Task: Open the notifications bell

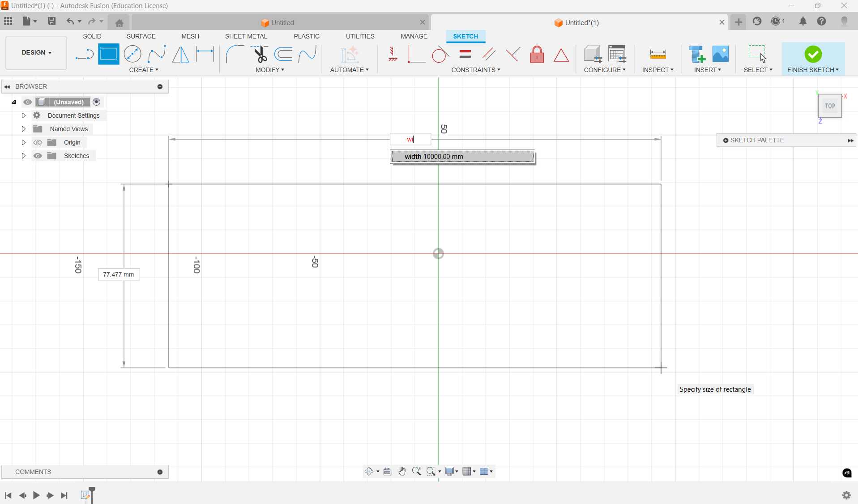Action: (803, 21)
